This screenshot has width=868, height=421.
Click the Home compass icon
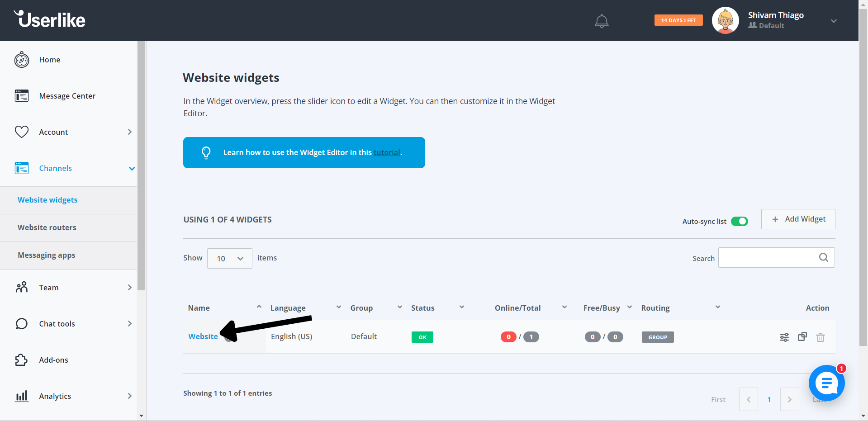coord(22,60)
